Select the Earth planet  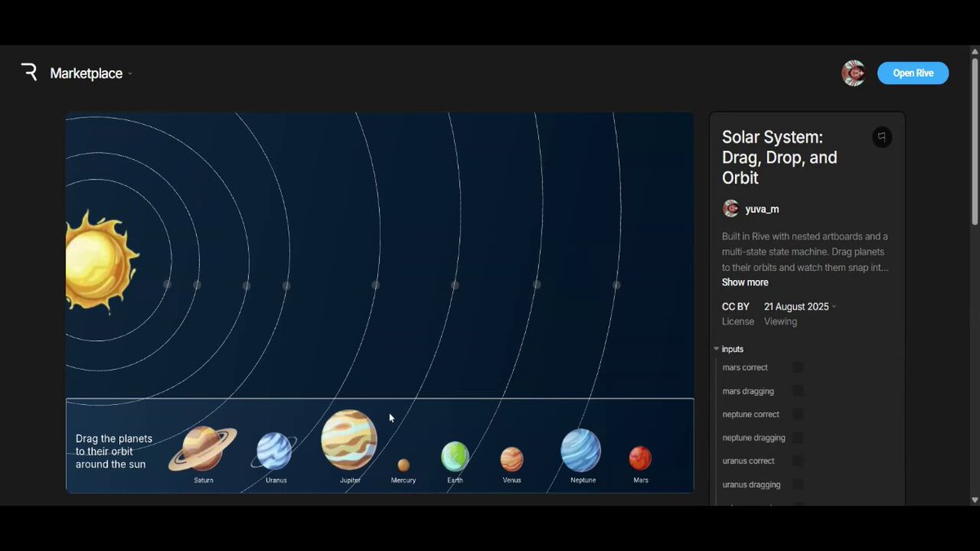pos(455,456)
